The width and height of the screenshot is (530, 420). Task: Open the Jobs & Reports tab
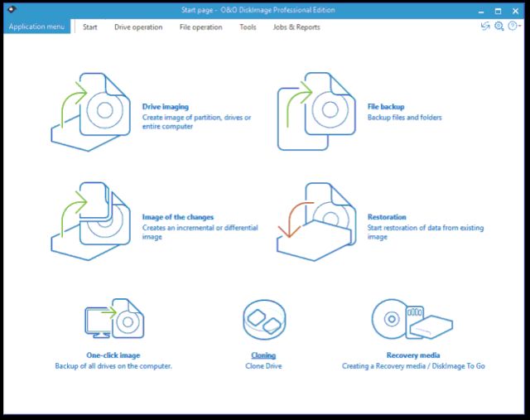coord(296,27)
